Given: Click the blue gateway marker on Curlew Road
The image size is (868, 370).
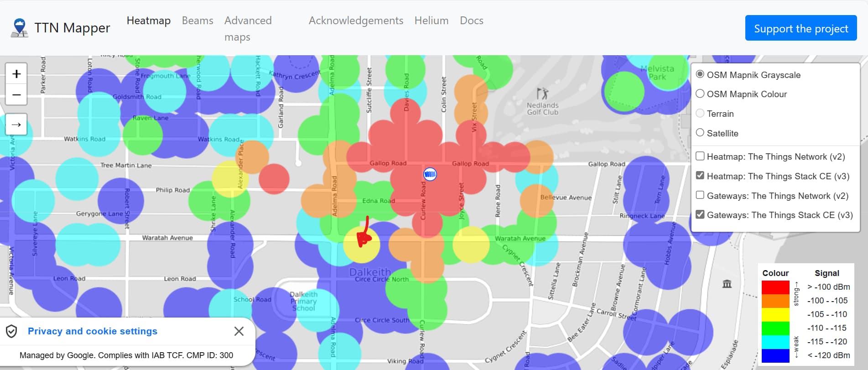Looking at the screenshot, I should (x=430, y=174).
